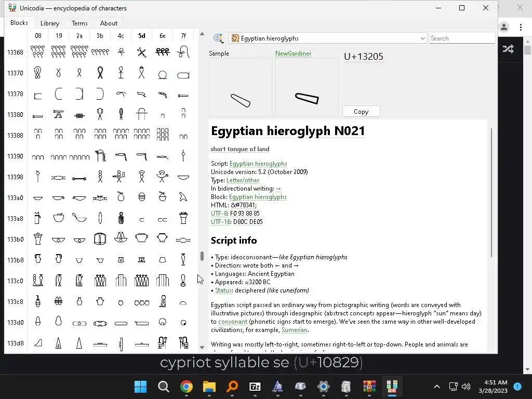The height and width of the screenshot is (399, 532).
Task: Select glyph in row 133b0, column 3b
Action: tap(100, 239)
